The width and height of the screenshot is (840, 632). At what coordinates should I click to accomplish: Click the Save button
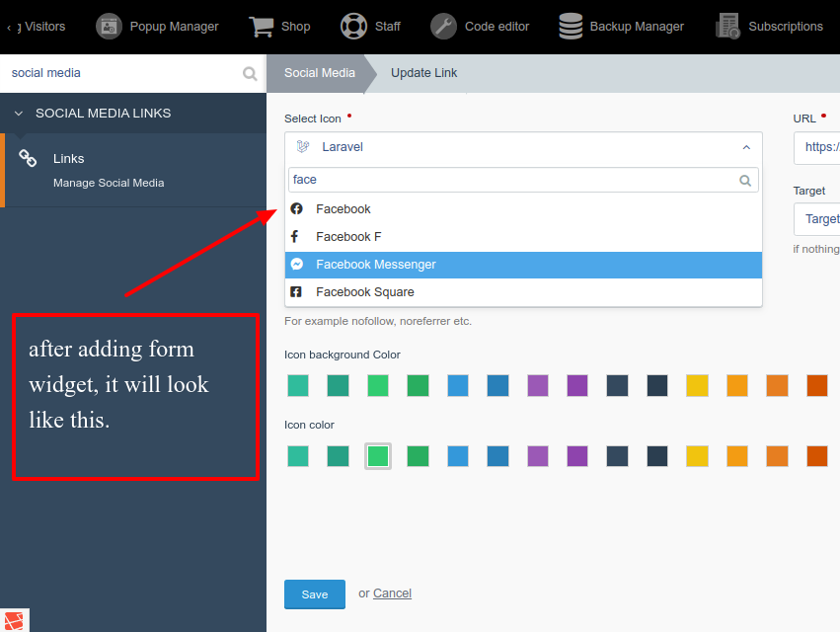coord(315,593)
